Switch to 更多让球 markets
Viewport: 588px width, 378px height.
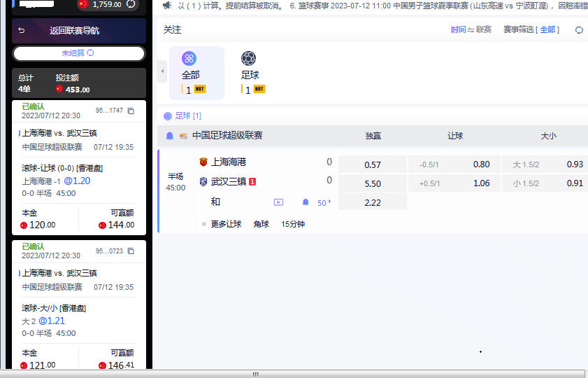pos(226,224)
